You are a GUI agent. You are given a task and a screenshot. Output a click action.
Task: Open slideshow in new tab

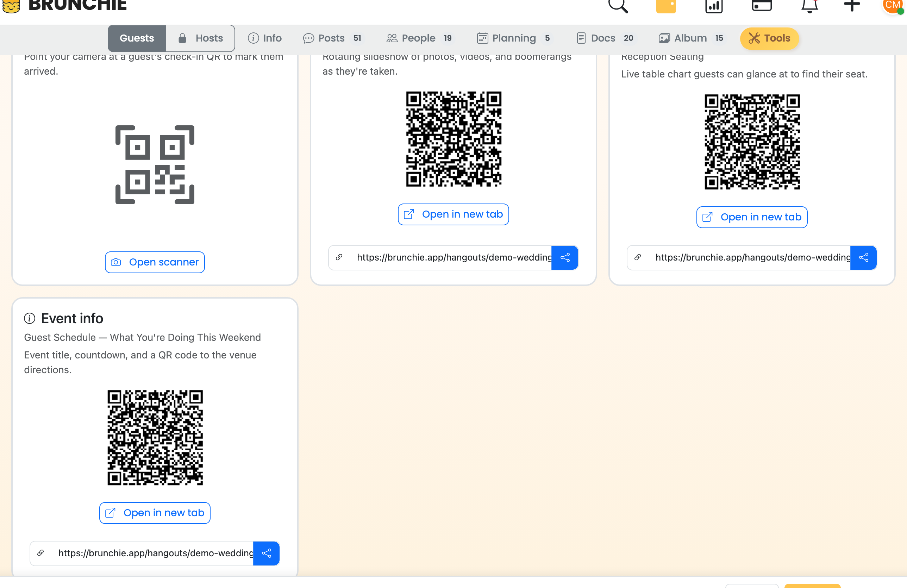[453, 214]
